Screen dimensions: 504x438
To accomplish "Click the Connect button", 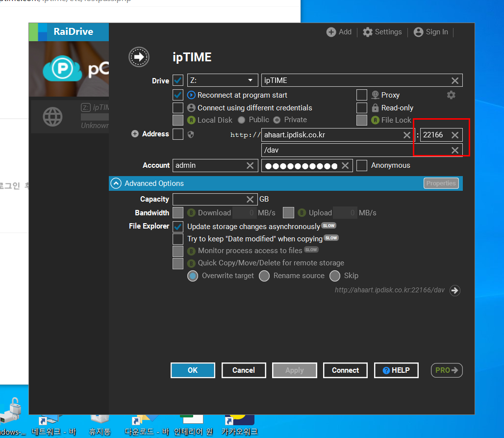I will tap(345, 370).
